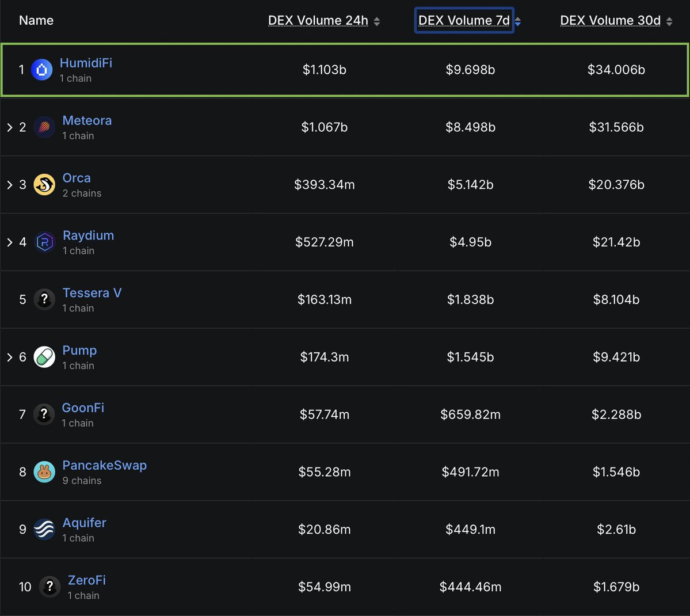Expand the Orca row chevron
The height and width of the screenshot is (616, 690).
pyautogui.click(x=10, y=184)
